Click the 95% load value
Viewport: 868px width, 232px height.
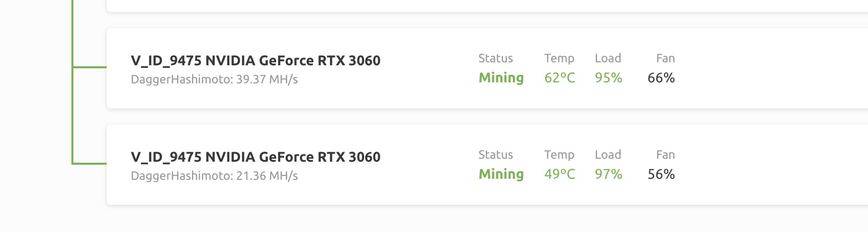point(609,78)
